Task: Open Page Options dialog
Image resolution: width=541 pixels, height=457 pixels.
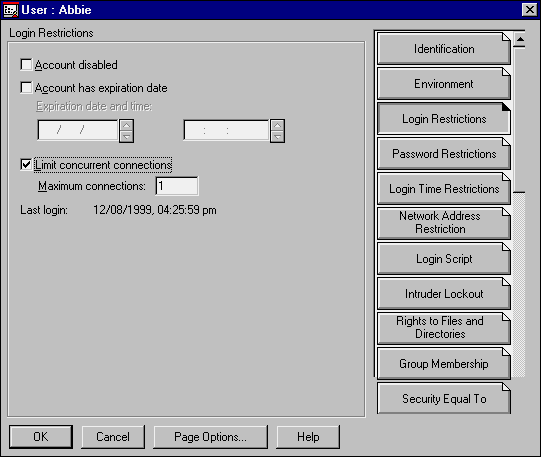Action: click(210, 437)
